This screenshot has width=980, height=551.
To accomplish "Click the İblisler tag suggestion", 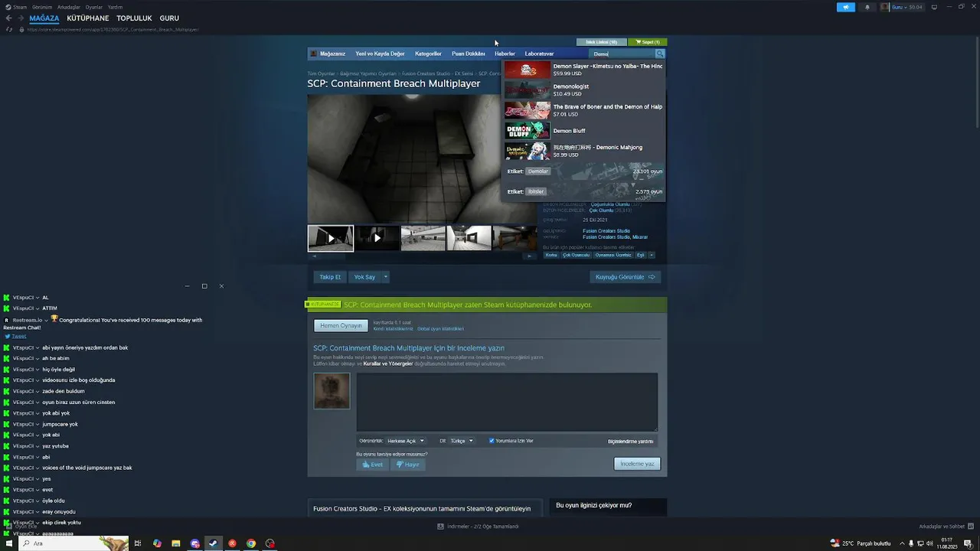I will (x=536, y=191).
